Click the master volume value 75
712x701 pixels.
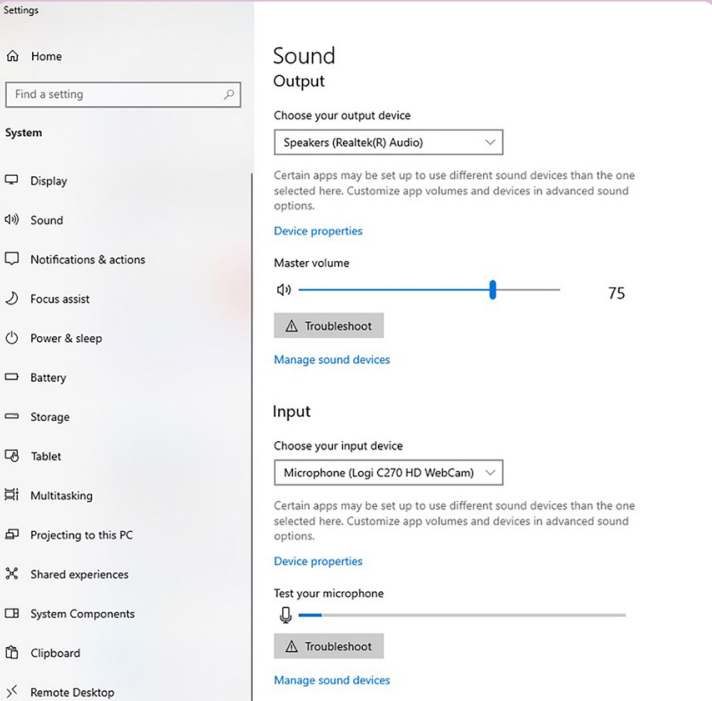pos(617,293)
